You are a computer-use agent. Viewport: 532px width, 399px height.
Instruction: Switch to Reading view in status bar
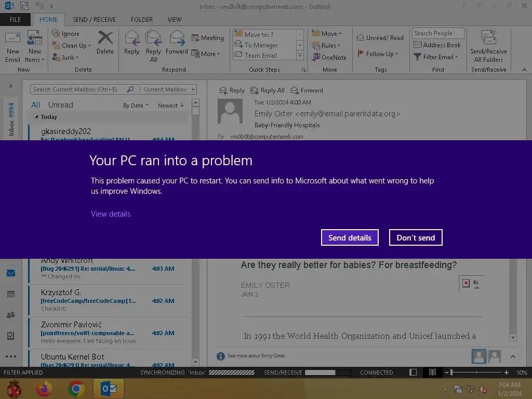[432, 372]
